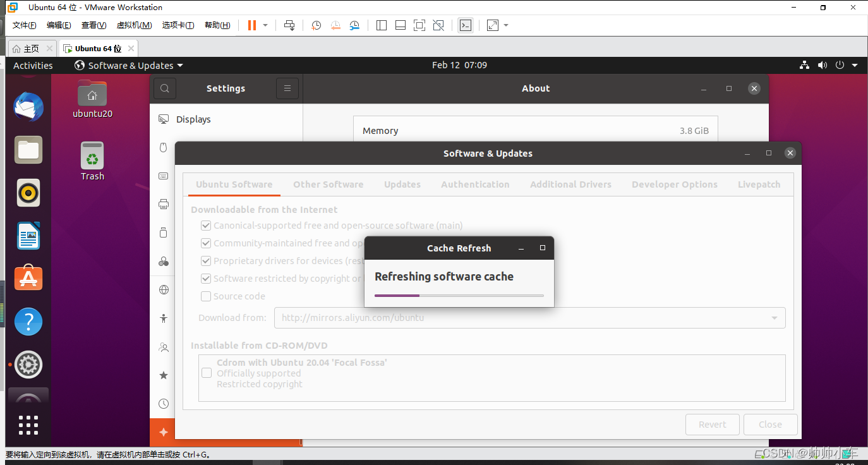The height and width of the screenshot is (465, 868).
Task: Click the search icon in Settings header
Action: tap(165, 88)
